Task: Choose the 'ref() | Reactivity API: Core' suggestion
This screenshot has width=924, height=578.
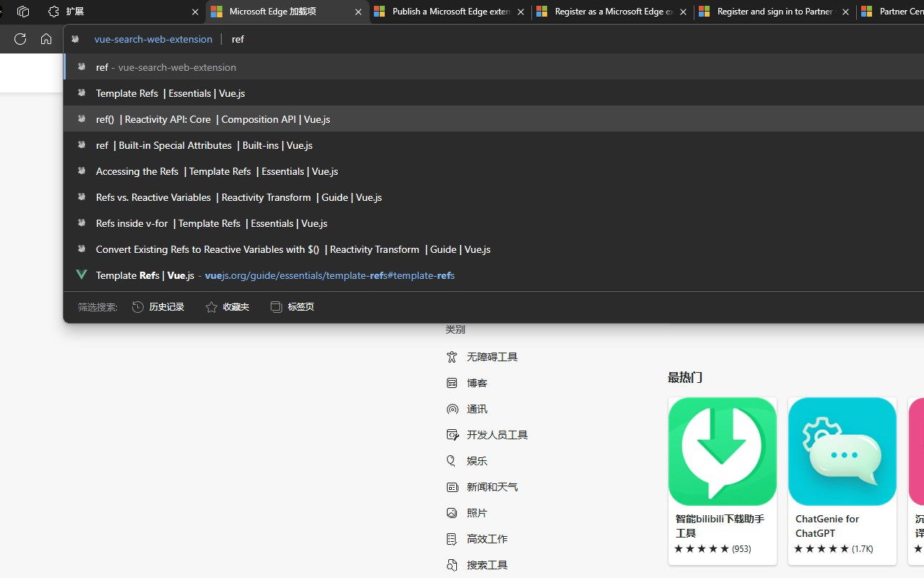Action: [x=213, y=119]
